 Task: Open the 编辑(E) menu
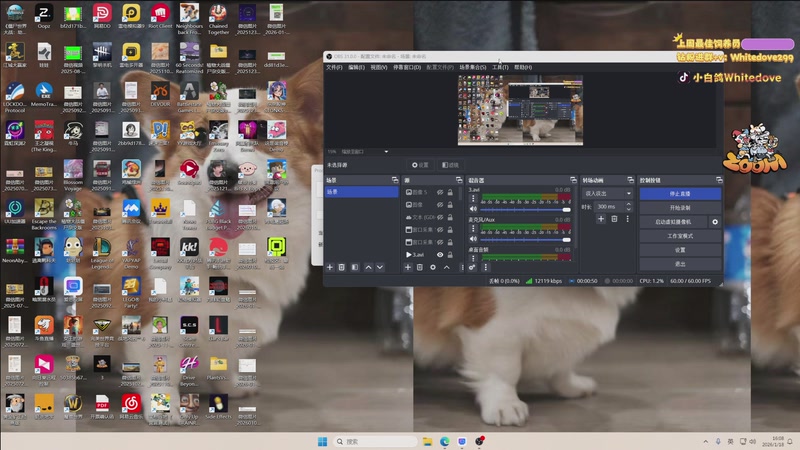(356, 67)
